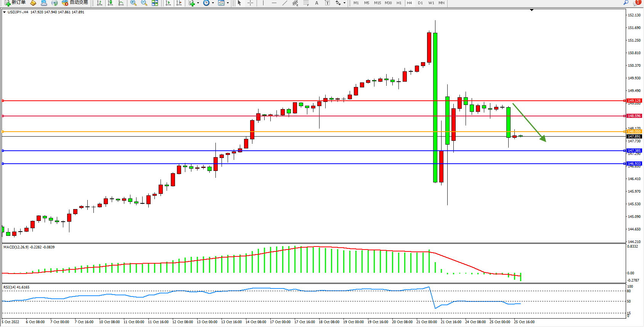Viewport: 644px width, 327px height.
Task: Click the New Order (新订单) button
Action: (15, 3)
